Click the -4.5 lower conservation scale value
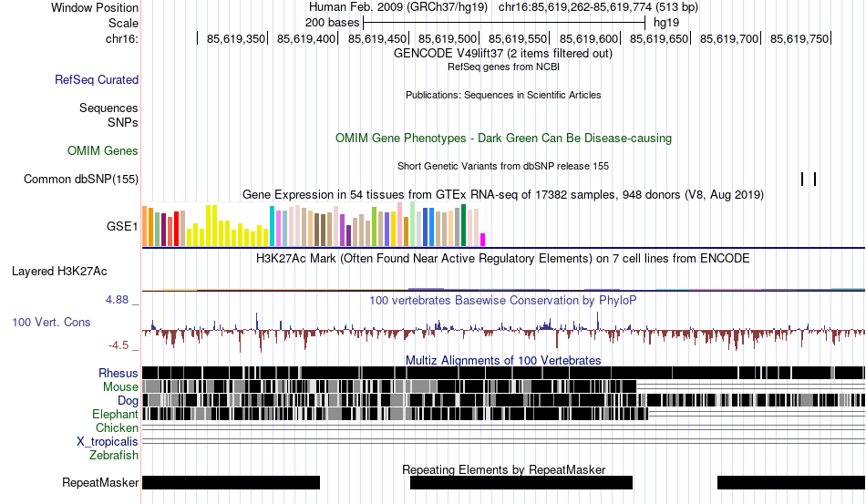 pos(119,345)
